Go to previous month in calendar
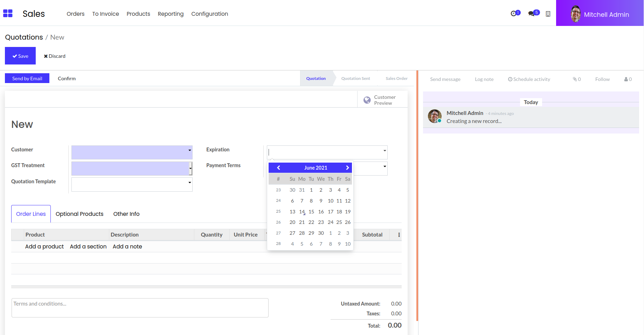The width and height of the screenshot is (644, 335). [278, 168]
